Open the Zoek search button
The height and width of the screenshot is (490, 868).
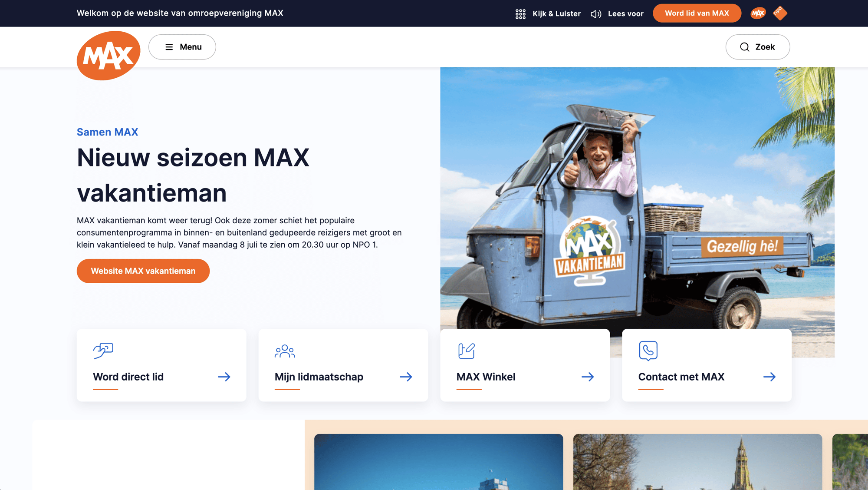click(758, 47)
